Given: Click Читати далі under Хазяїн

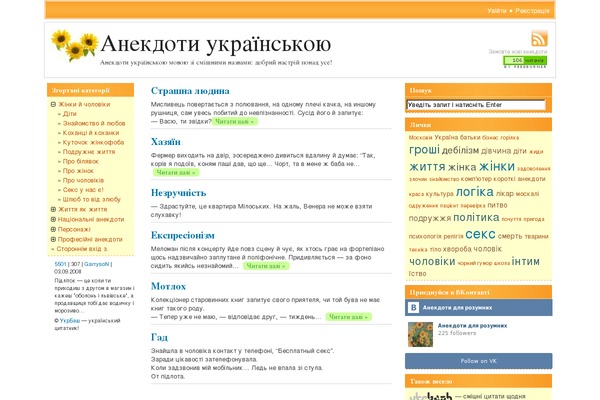Looking at the screenshot, I should pos(176,173).
